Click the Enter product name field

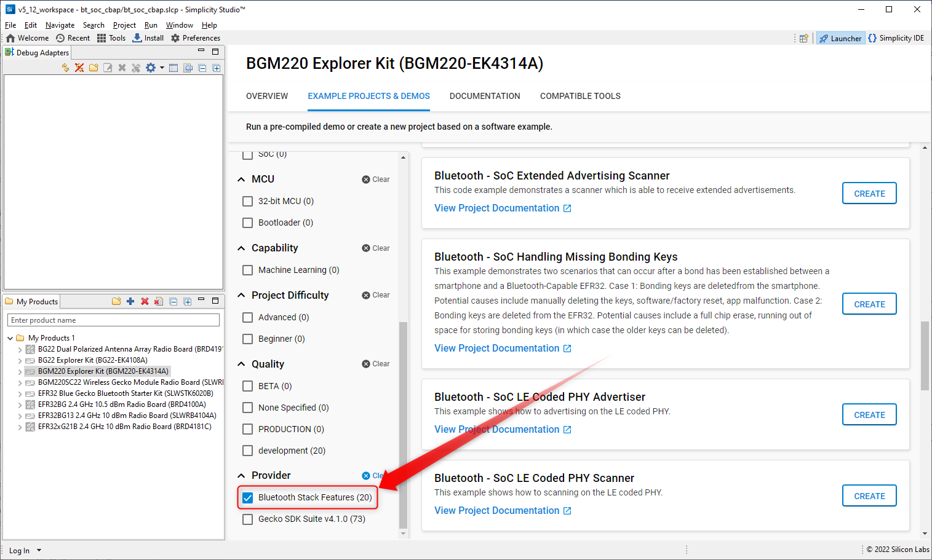[x=114, y=320]
